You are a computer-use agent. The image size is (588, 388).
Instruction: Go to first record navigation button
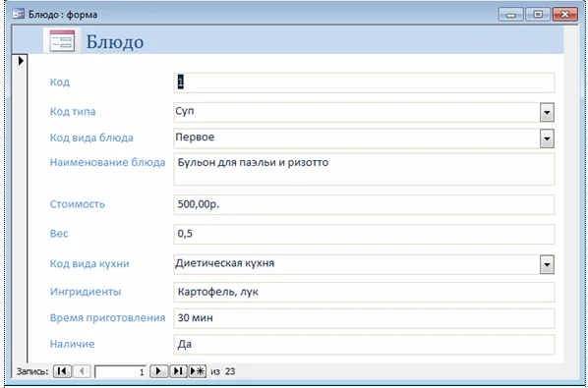click(x=62, y=371)
